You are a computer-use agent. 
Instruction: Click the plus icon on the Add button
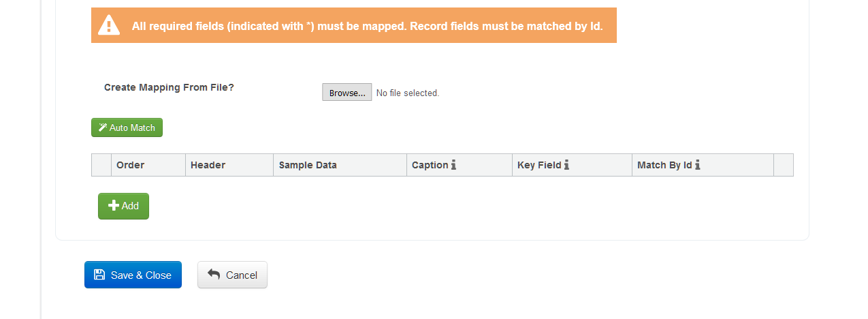(114, 206)
